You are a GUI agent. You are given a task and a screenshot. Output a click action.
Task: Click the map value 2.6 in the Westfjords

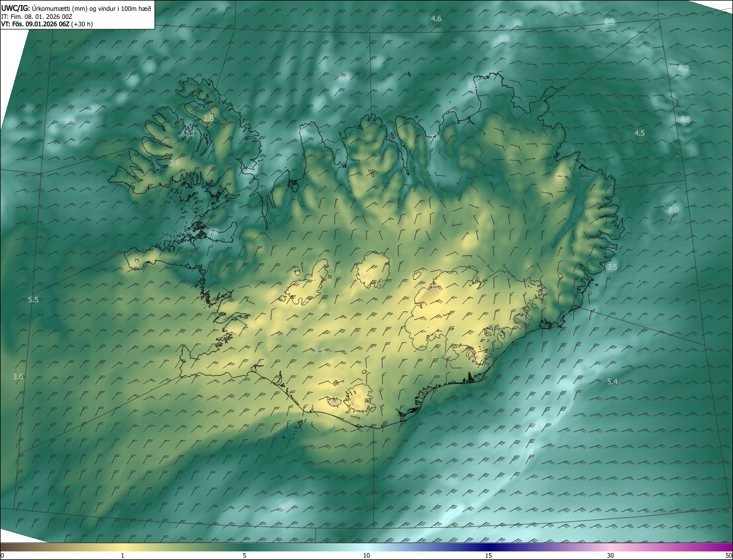[x=175, y=163]
